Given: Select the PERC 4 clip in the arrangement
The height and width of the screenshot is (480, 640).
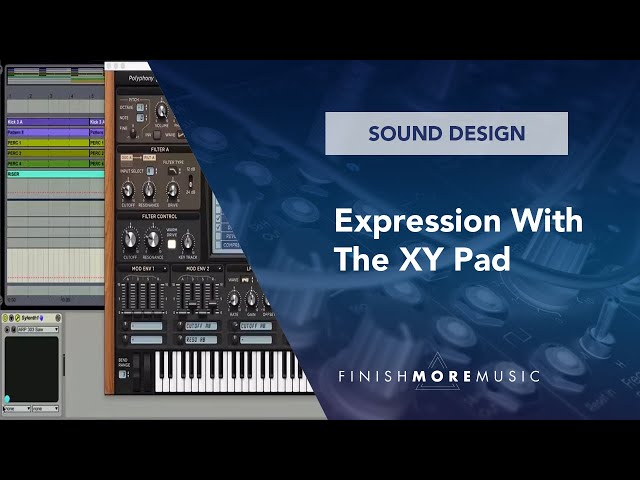Looking at the screenshot, I should (x=48, y=164).
